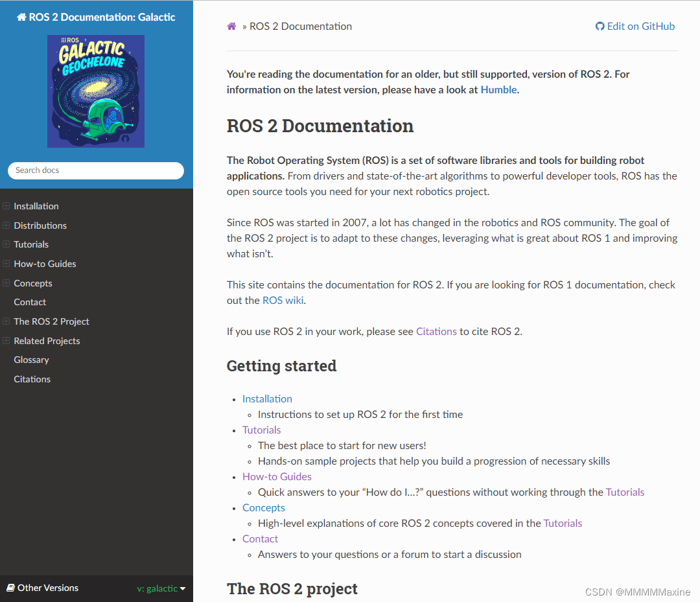
Task: Open Citations in the sidebar menu
Action: pyautogui.click(x=32, y=379)
